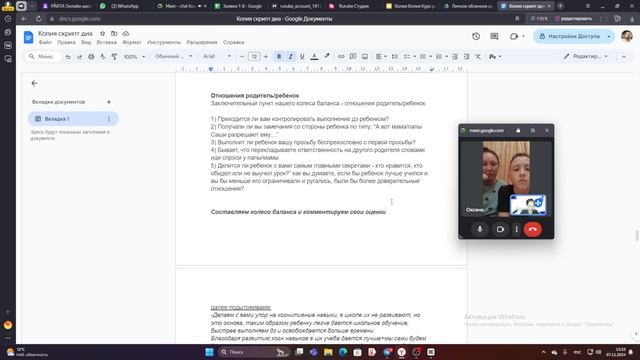Show all comments icon
Image resolution: width=640 pixels, height=360 pixels.
(x=494, y=36)
